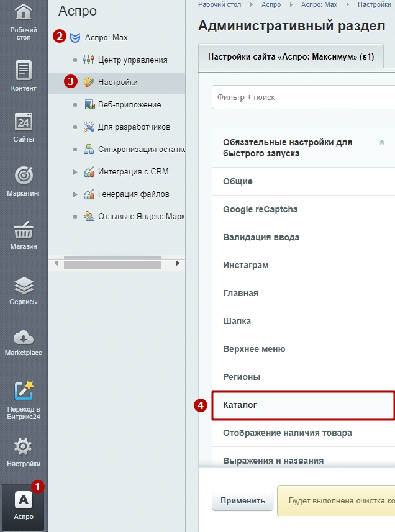Click the asterisk next to Обязательные настройки
This screenshot has width=395, height=532.
click(382, 143)
